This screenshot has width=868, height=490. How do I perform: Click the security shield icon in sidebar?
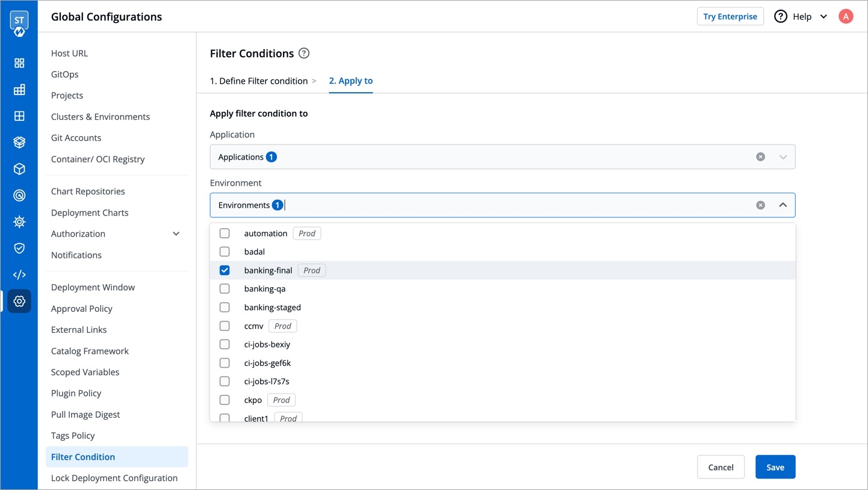click(19, 248)
